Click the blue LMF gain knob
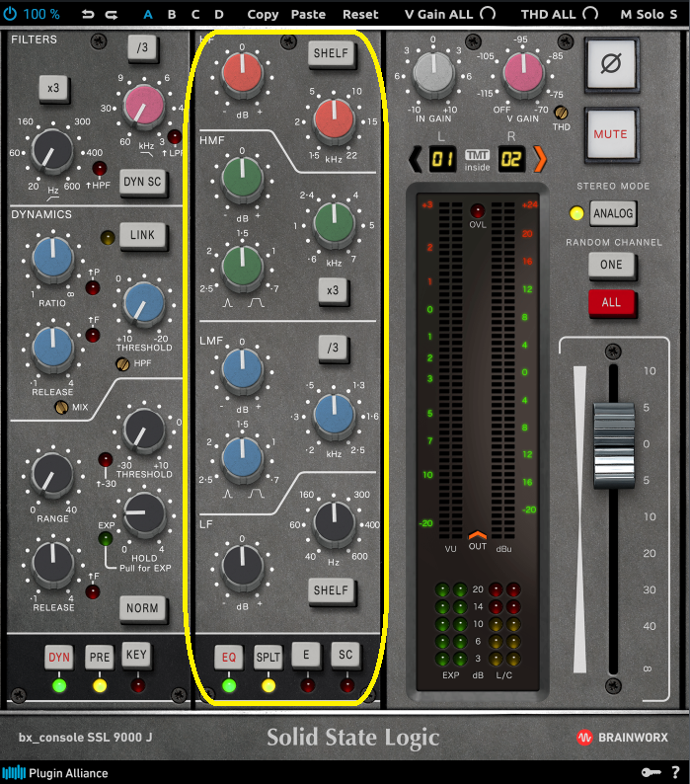The height and width of the screenshot is (784, 690). pyautogui.click(x=242, y=370)
